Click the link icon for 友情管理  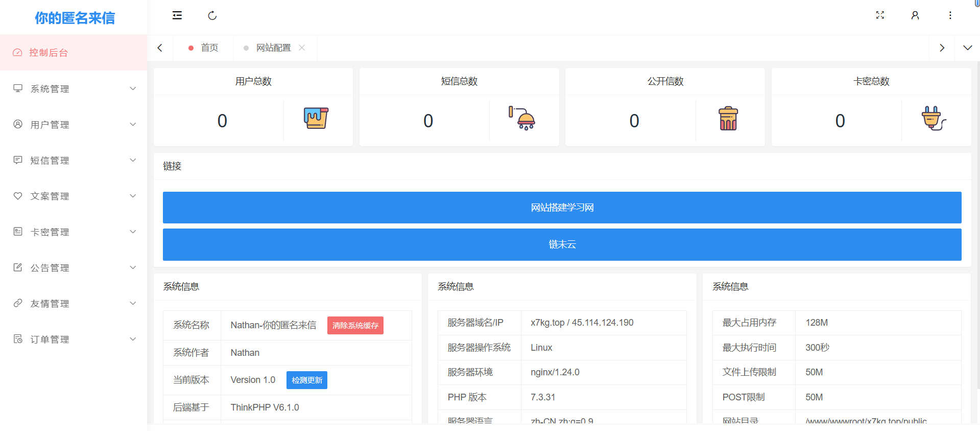pos(18,303)
